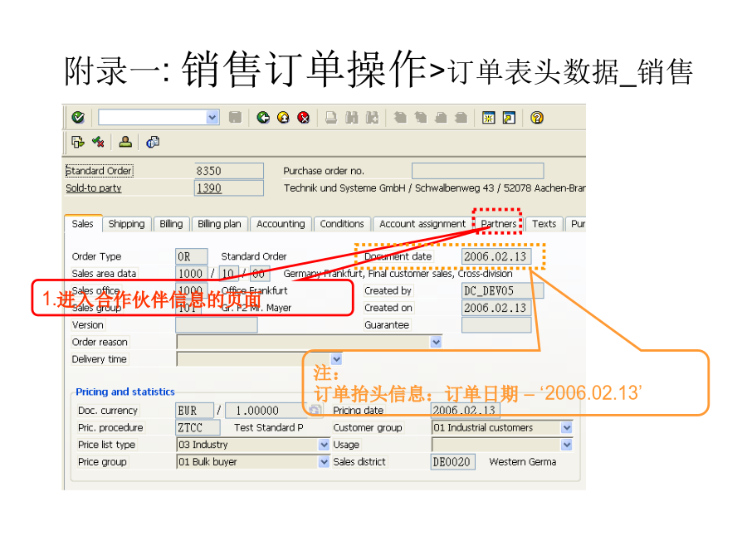Click the Document date field
The image size is (747, 560).
[x=496, y=256]
